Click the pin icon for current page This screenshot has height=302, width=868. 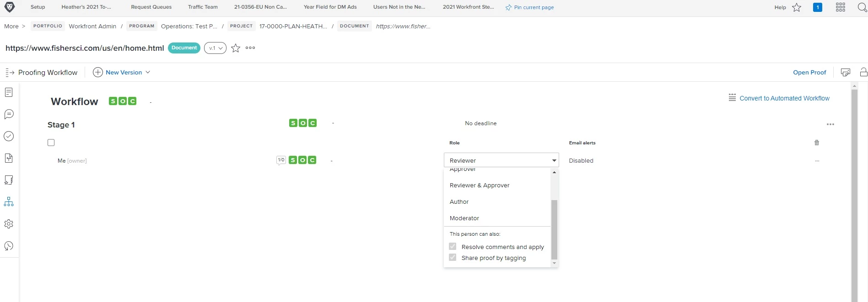coord(508,7)
